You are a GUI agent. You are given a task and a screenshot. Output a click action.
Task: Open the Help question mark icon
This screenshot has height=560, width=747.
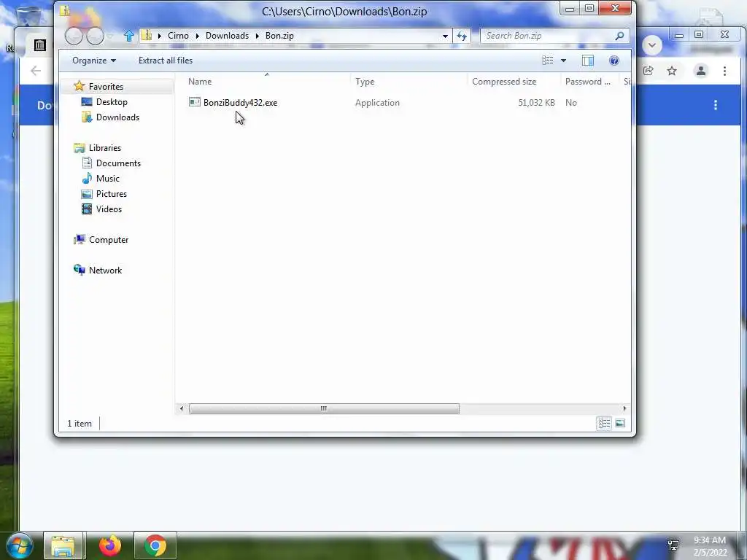[x=614, y=61]
